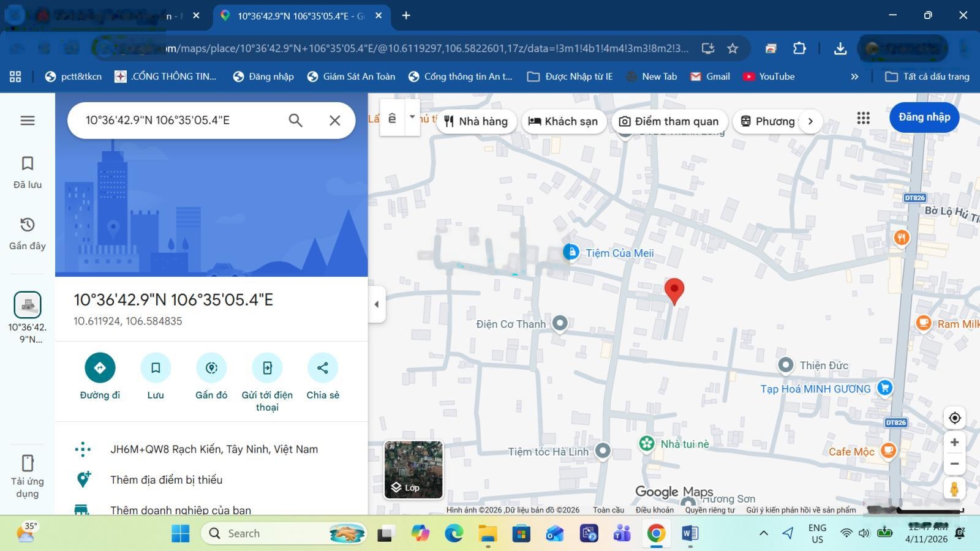Show more category chips arrow
The image size is (980, 551).
tap(810, 121)
